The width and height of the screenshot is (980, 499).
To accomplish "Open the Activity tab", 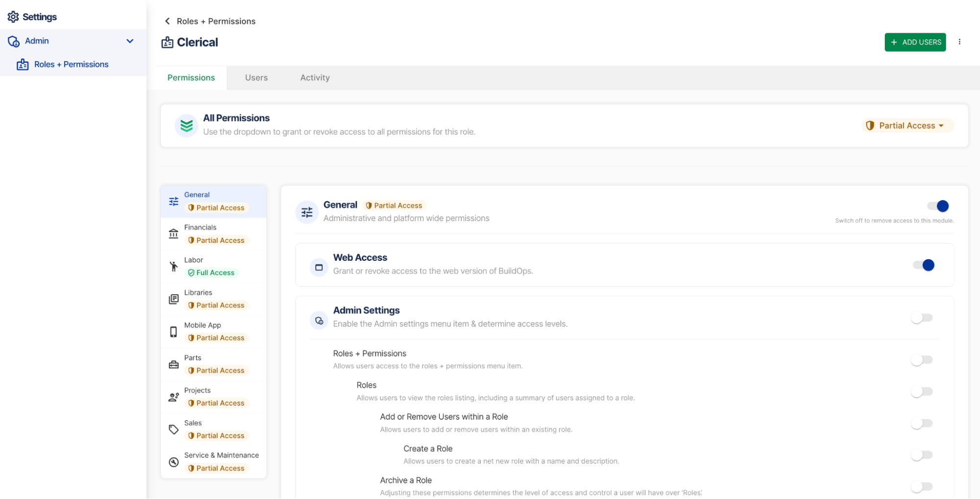I will click(315, 77).
